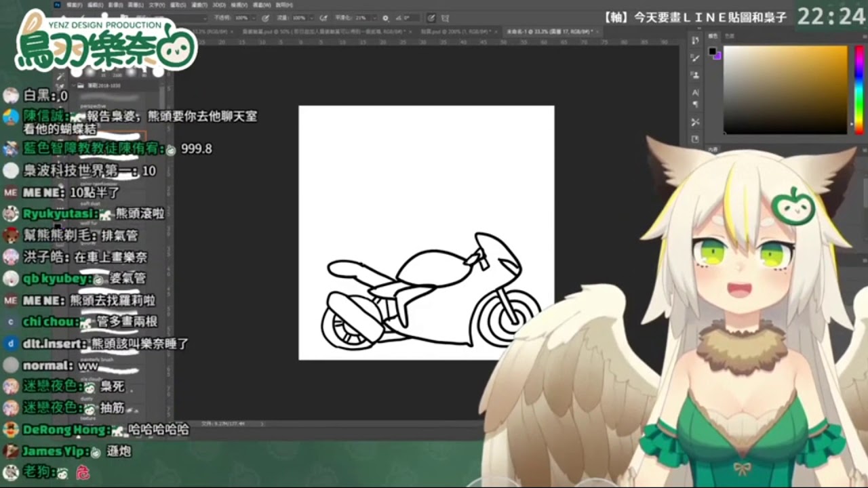Viewport: 868px width, 488px height.
Task: Open the Color panel flyout menu
Action: pyautogui.click(x=865, y=36)
